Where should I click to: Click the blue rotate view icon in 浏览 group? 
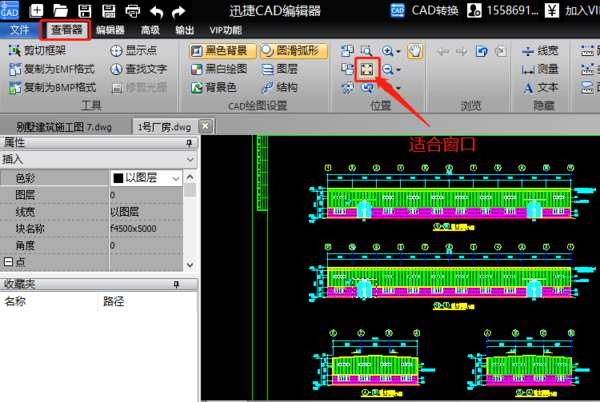[x=481, y=51]
